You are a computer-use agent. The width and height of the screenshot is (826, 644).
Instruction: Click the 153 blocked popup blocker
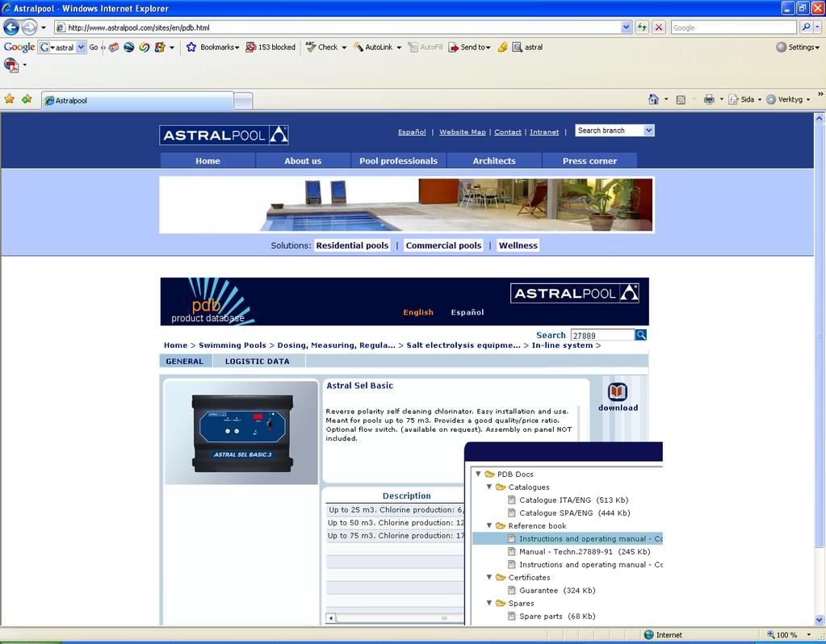pos(270,47)
